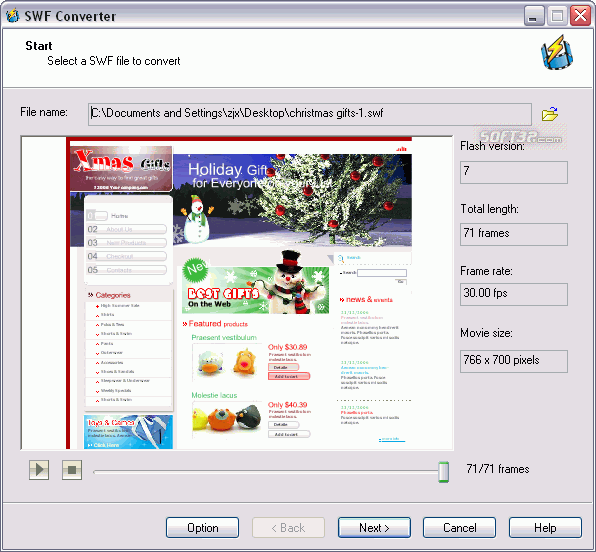Image resolution: width=596 pixels, height=552 pixels.
Task: Click the SWF preview thumbnail
Action: (237, 293)
